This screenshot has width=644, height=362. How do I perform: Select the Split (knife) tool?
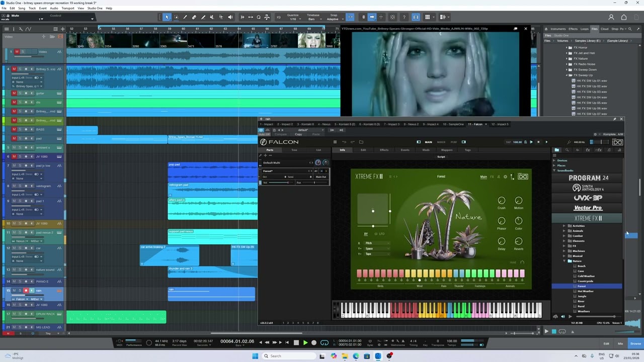tap(185, 17)
